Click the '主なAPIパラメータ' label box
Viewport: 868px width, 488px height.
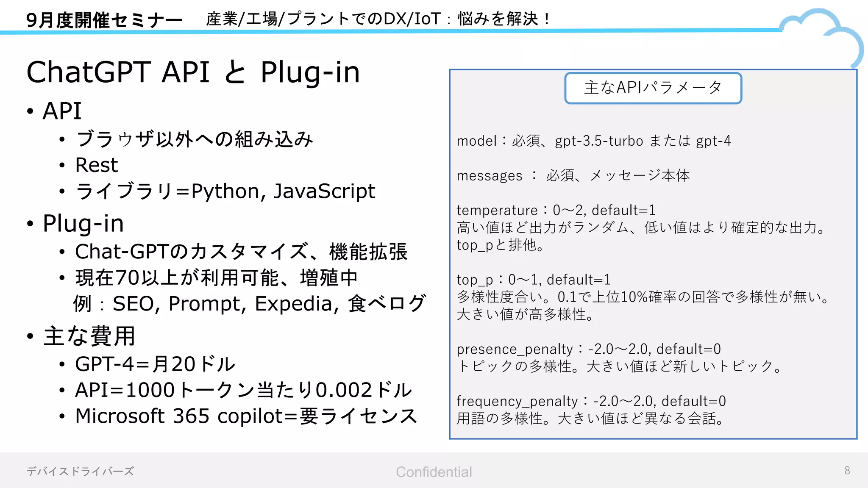click(653, 88)
